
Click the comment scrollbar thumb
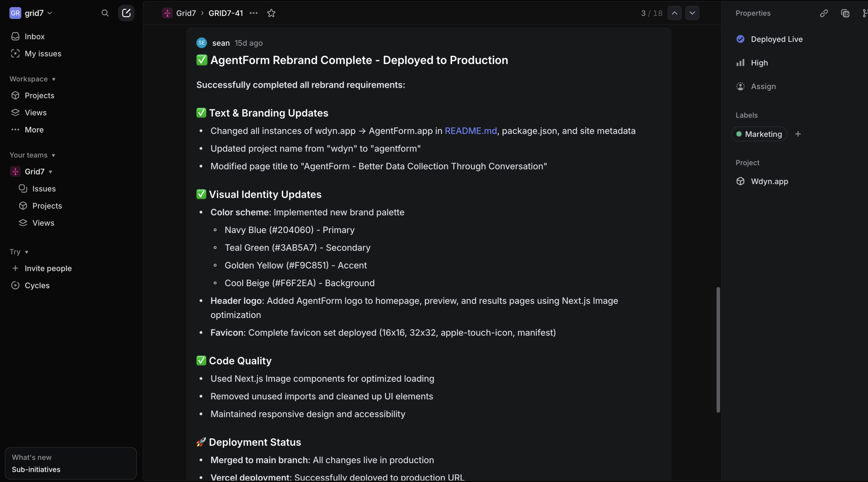(x=718, y=350)
